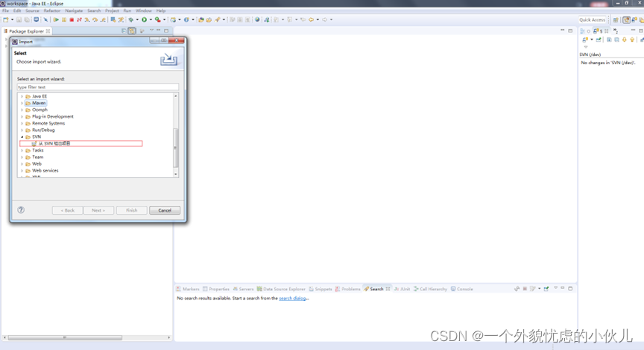The image size is (644, 350).
Task: Select Tasks in the import wizard tree
Action: (38, 151)
